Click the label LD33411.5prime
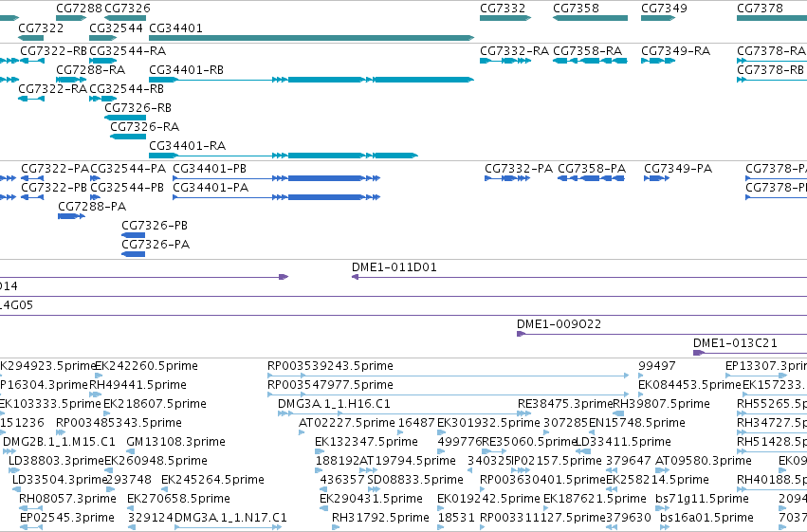Image resolution: width=807 pixels, height=532 pixels. [623, 442]
